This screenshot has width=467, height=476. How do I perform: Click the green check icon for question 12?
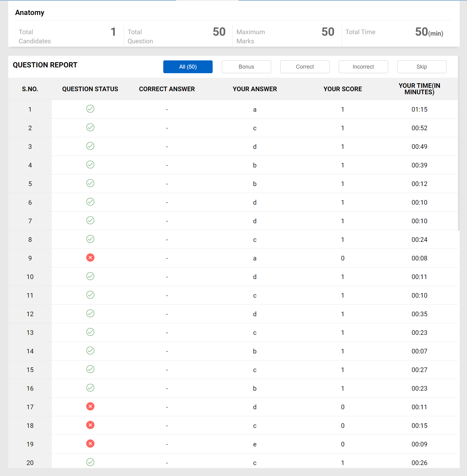pos(90,313)
